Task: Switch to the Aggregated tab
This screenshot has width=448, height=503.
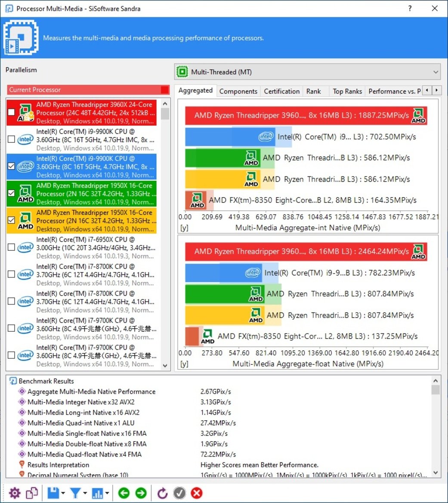Action: 195,90
